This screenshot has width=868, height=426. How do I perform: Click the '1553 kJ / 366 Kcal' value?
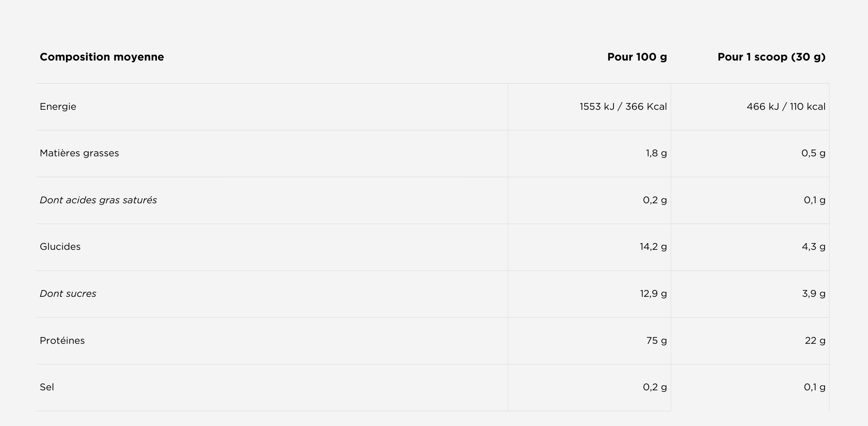pos(623,107)
